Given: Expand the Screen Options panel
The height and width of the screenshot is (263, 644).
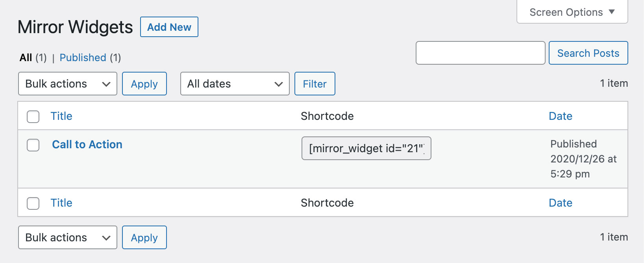Looking at the screenshot, I should point(572,12).
